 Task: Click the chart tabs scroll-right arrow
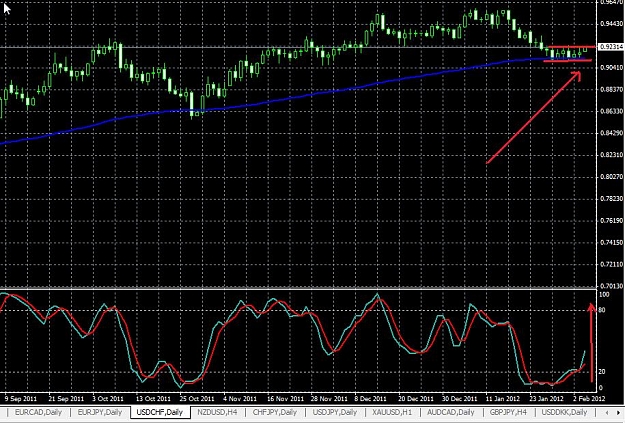(x=618, y=413)
